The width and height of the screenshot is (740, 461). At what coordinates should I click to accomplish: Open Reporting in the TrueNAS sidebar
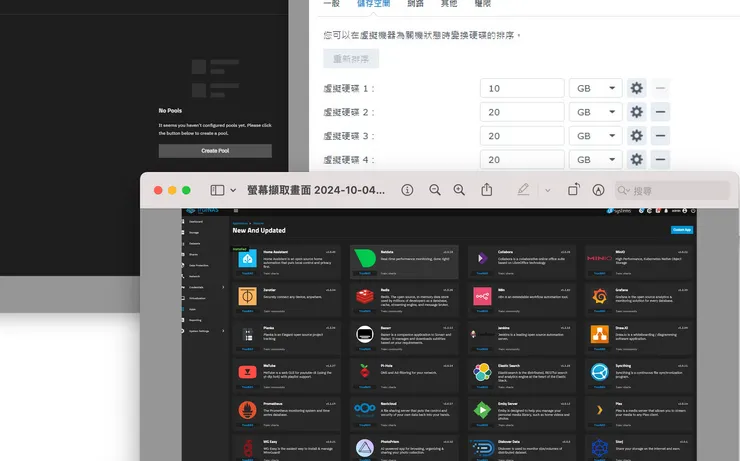[x=195, y=320]
